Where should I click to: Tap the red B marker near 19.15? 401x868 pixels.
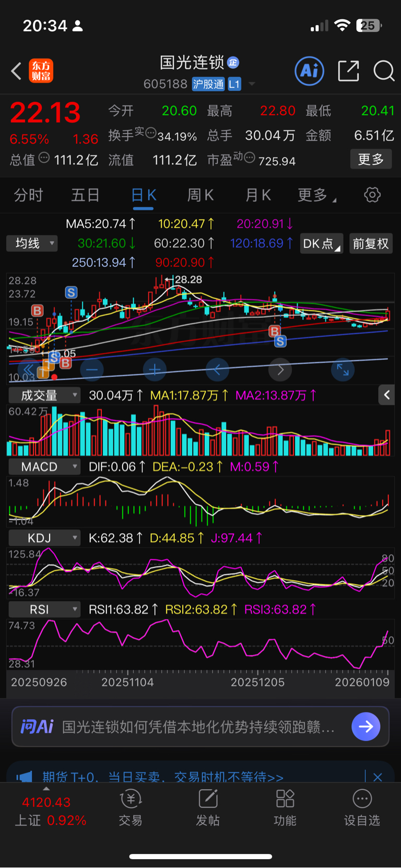click(37, 311)
